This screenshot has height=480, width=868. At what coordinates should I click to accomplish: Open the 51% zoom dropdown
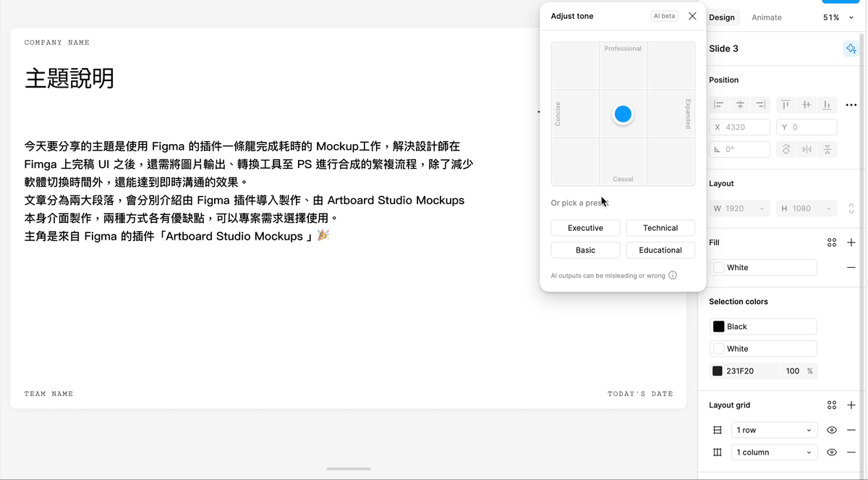click(839, 17)
